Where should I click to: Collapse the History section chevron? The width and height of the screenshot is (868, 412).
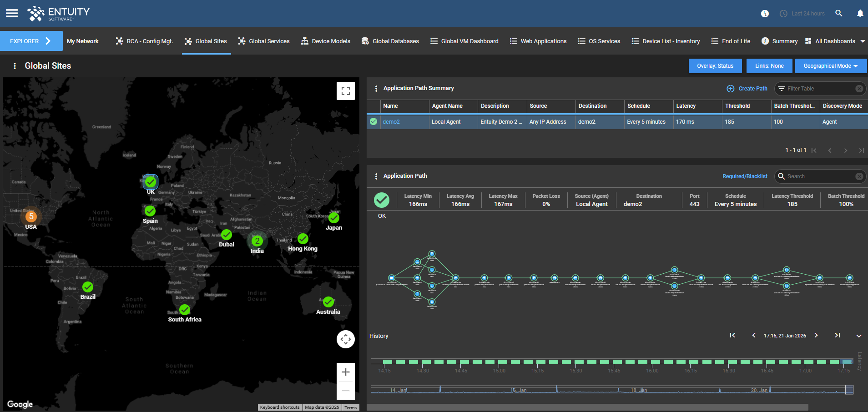(858, 336)
